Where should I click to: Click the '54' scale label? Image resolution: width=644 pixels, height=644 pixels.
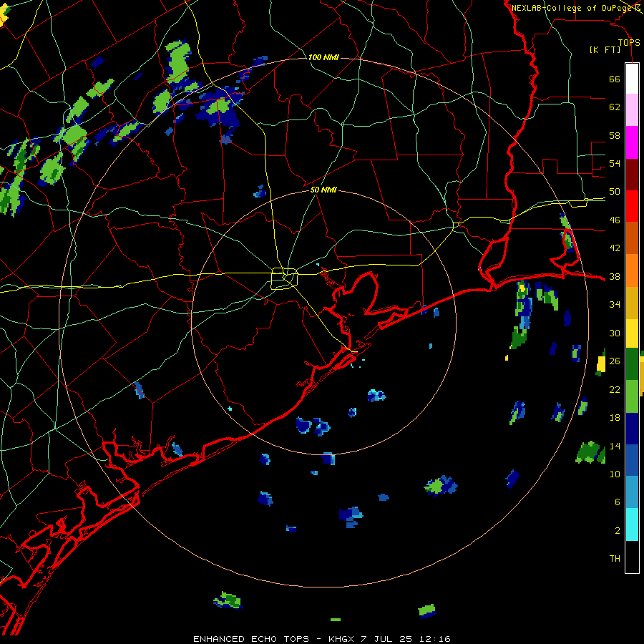tap(615, 163)
